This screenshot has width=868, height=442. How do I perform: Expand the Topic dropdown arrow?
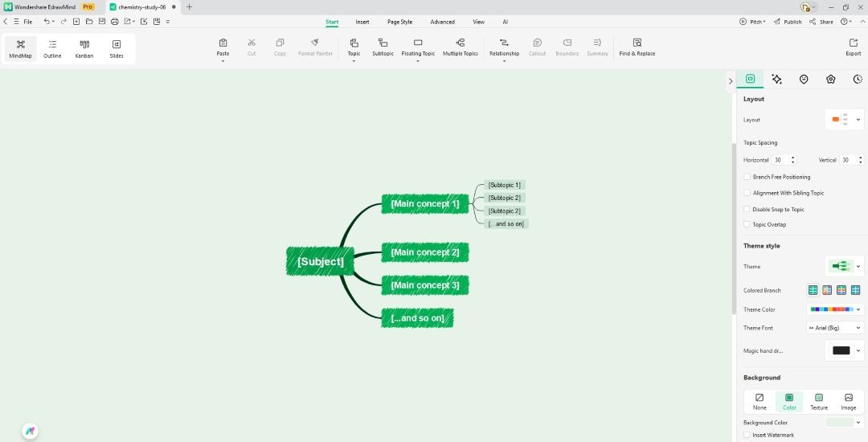click(x=354, y=61)
